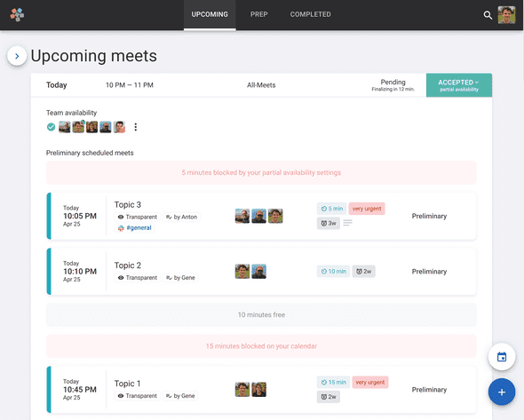Open the Topic 1 meet card title
The image size is (524, 420).
pyautogui.click(x=127, y=384)
